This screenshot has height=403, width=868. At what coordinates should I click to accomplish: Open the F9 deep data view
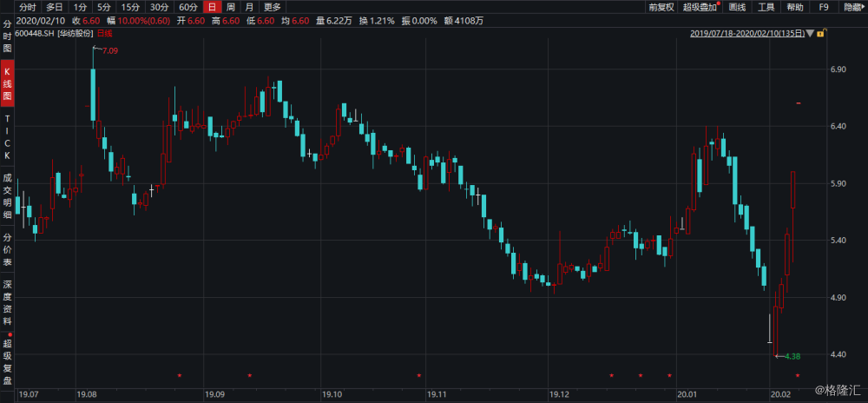click(x=824, y=7)
